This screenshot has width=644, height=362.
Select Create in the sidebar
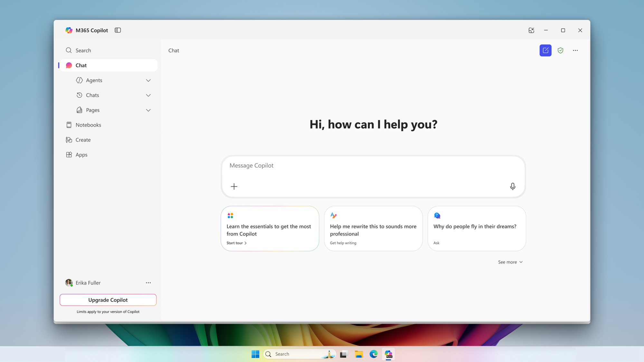[x=83, y=140]
